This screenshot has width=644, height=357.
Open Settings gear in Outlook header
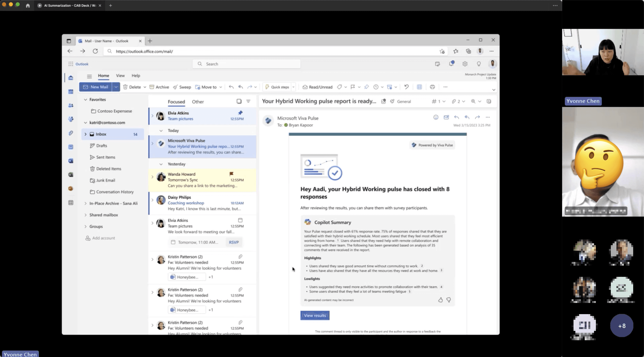coord(465,64)
